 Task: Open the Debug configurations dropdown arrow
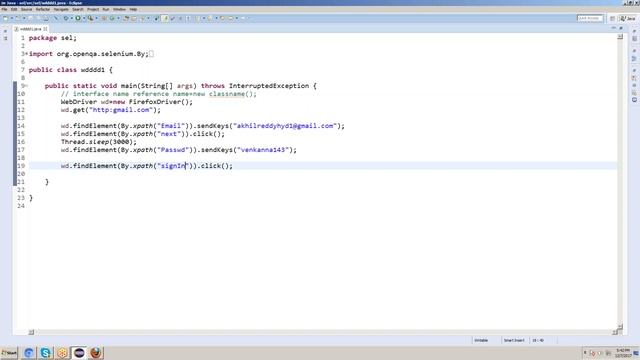pyautogui.click(x=72, y=18)
